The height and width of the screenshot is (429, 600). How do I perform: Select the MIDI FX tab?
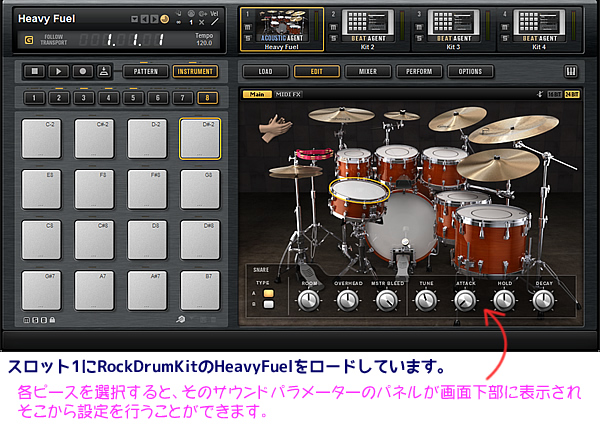coord(288,94)
